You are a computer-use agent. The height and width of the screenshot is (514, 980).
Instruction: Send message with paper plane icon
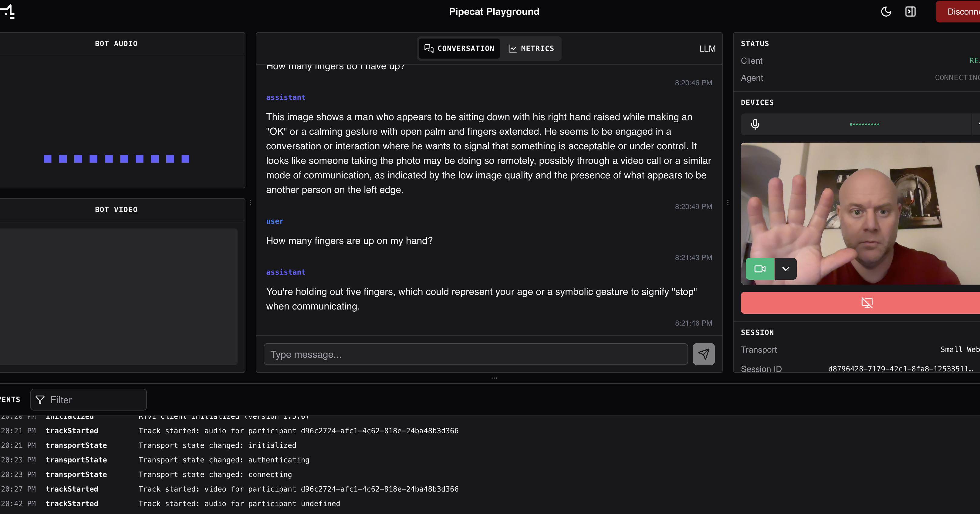703,354
